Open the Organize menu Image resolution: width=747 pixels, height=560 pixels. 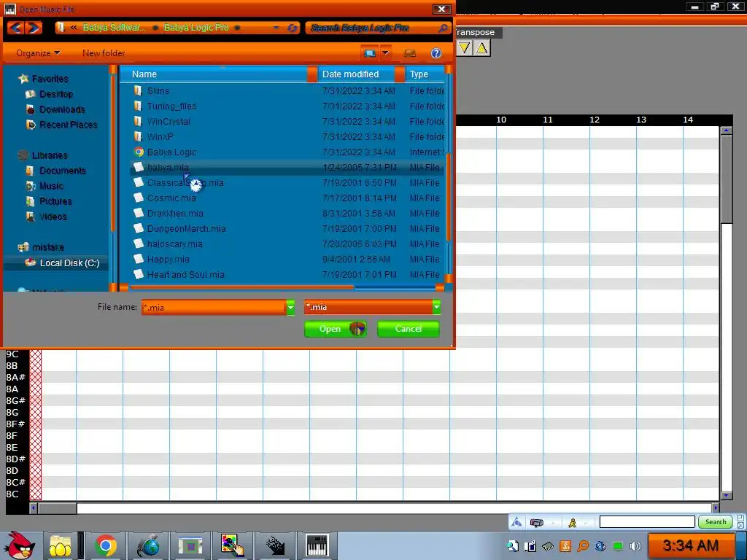[38, 53]
